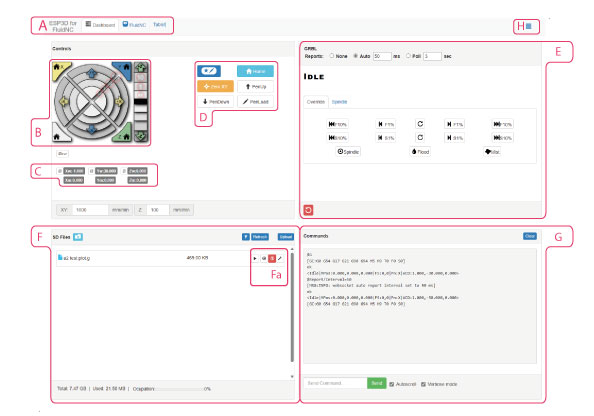
Task: Refresh the SD files list
Action: tap(260, 237)
